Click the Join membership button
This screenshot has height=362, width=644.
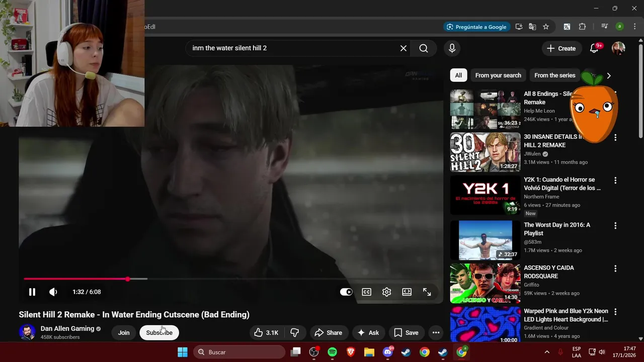pyautogui.click(x=124, y=333)
